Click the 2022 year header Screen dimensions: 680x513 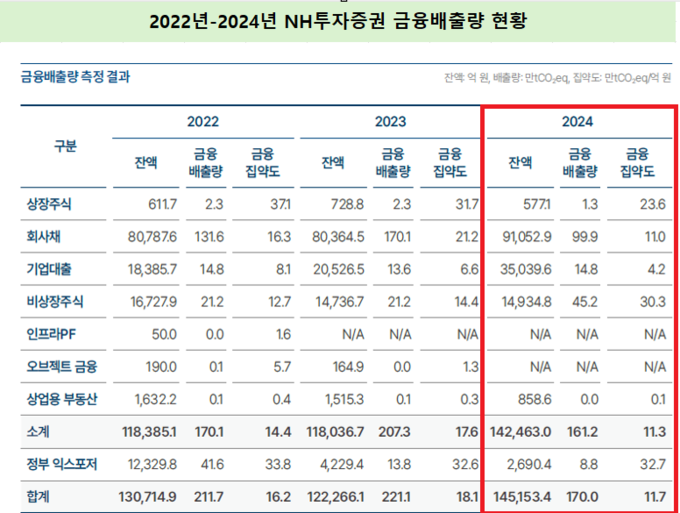coord(203,121)
